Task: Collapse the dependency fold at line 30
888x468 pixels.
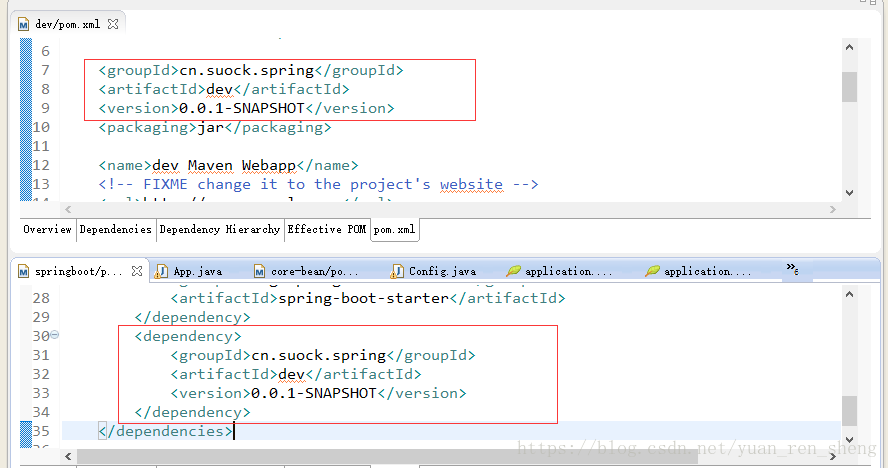Action: point(54,335)
